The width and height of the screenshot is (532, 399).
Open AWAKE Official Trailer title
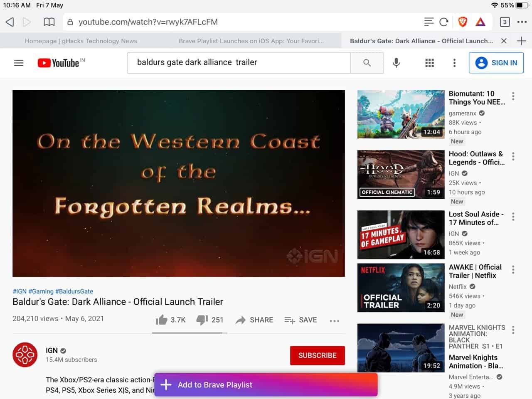(x=475, y=271)
